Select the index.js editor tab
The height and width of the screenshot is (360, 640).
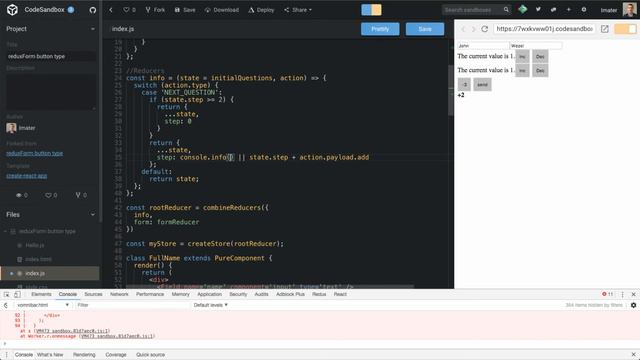pos(123,29)
